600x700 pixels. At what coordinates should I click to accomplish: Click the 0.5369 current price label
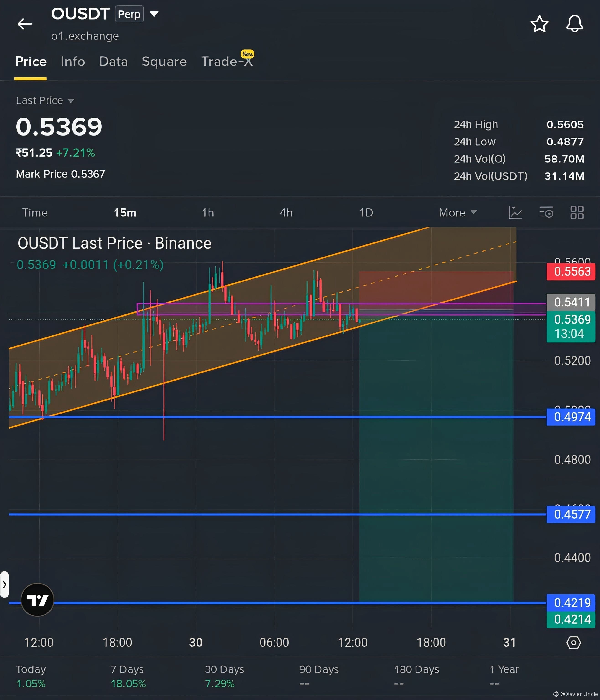click(571, 327)
